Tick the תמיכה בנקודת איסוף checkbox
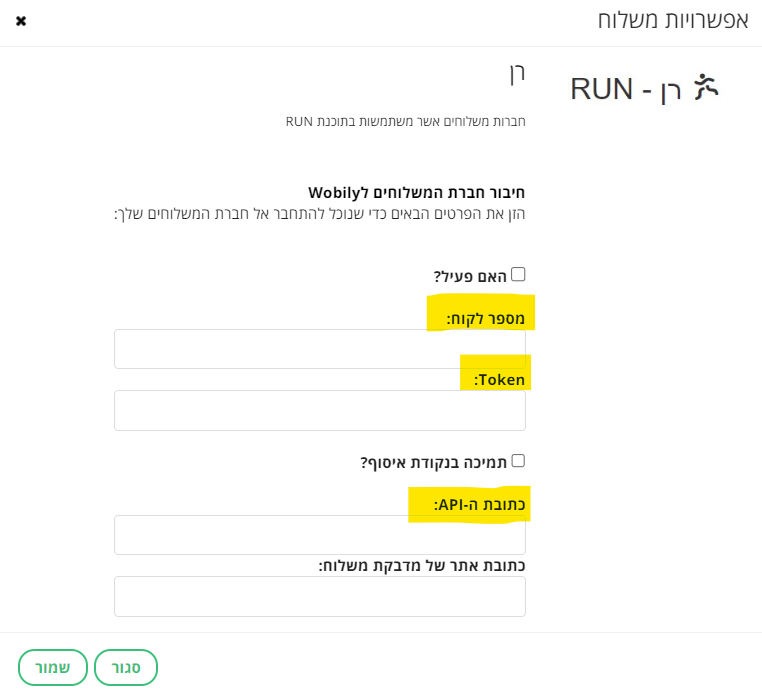This screenshot has height=699, width=762. 519,460
